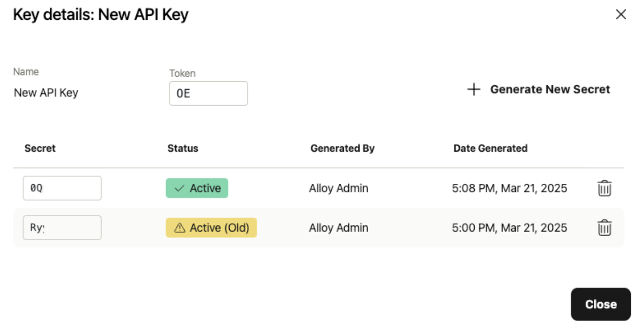The height and width of the screenshot is (331, 644).
Task: Click the Generated By column header
Action: [342, 148]
